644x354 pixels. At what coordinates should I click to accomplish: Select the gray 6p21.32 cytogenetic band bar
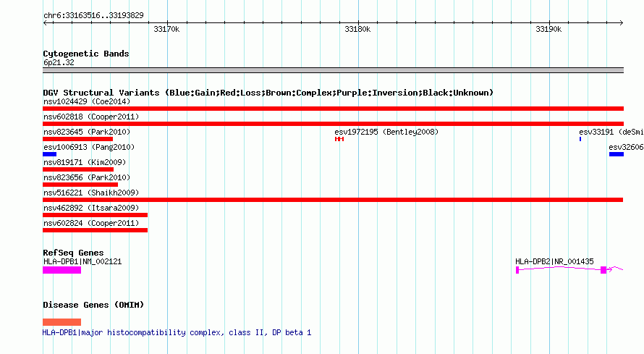(333, 70)
